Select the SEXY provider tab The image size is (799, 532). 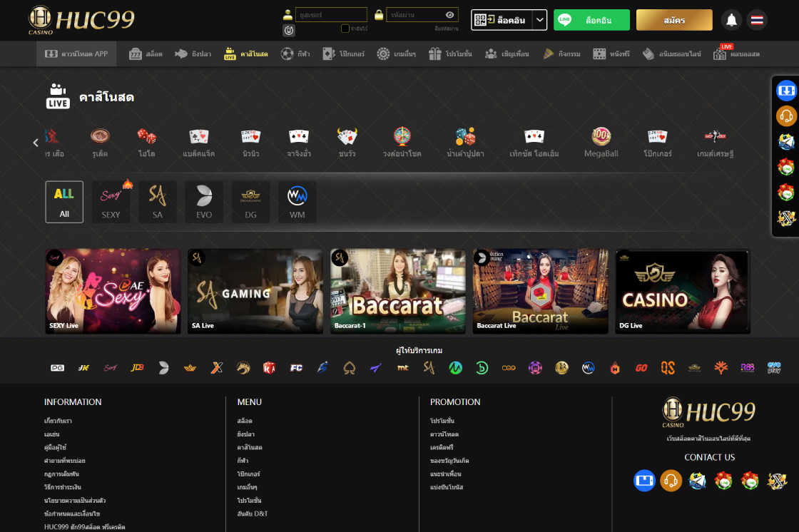coord(111,202)
